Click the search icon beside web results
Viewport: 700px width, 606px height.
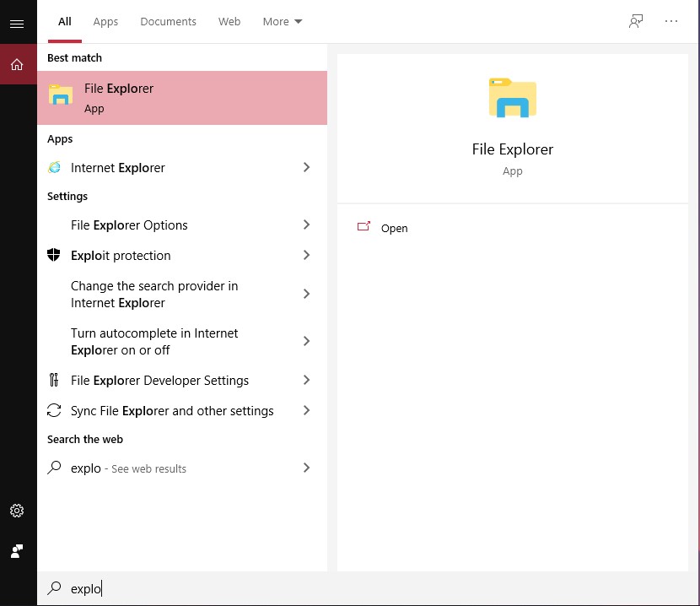54,468
